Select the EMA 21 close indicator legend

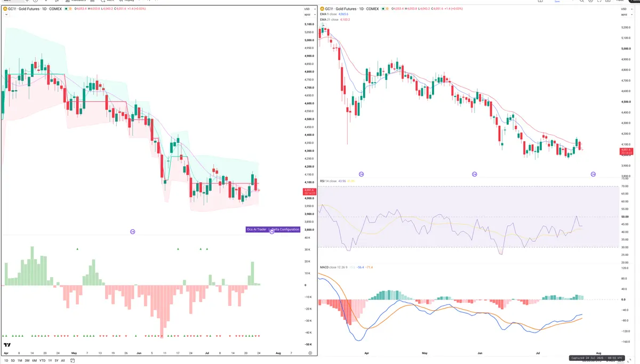pos(330,19)
